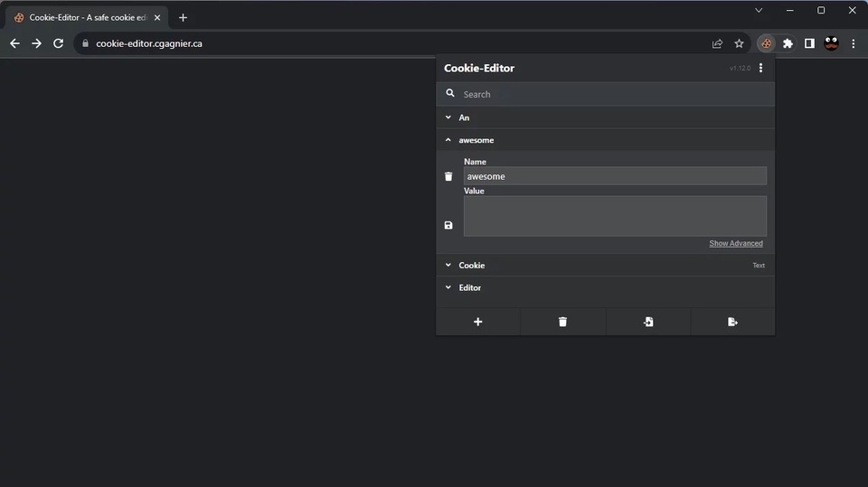The image size is (868, 487).
Task: Expand the Editor cookie row
Action: point(605,287)
